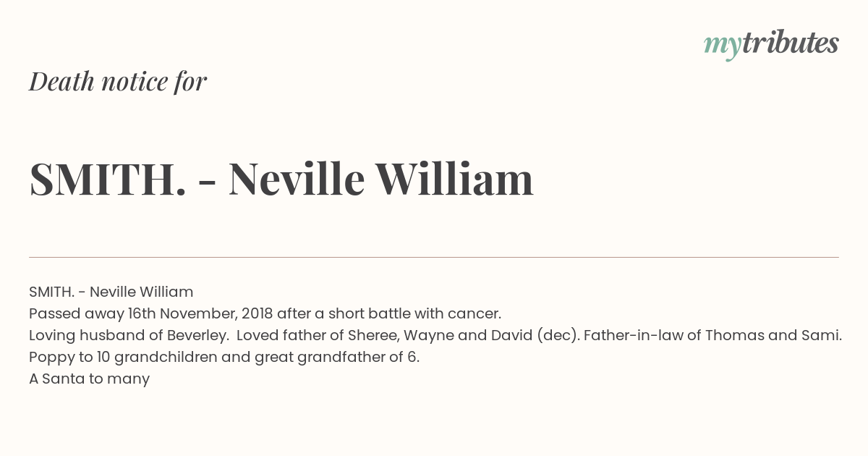Screen dimensions: 868x456
Task: Click the word "cancer" in the notice
Action: pos(474,314)
